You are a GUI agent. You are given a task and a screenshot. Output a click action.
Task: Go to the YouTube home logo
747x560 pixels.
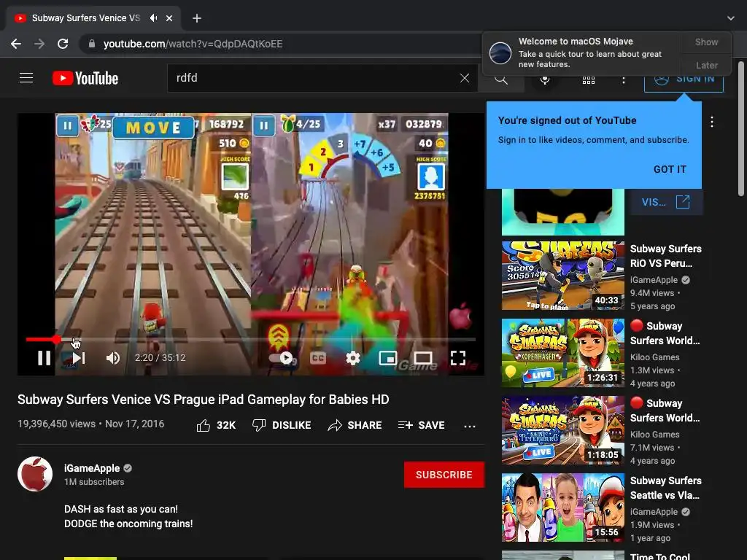click(x=85, y=78)
